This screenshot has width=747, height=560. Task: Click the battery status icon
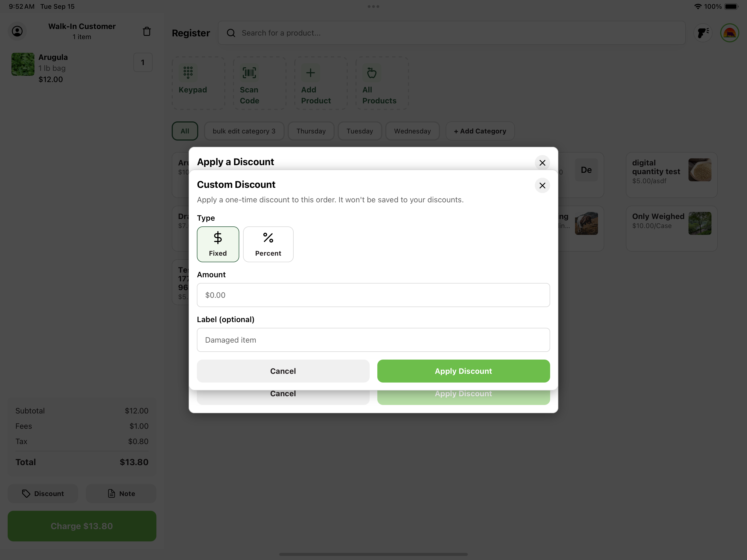(x=731, y=6)
